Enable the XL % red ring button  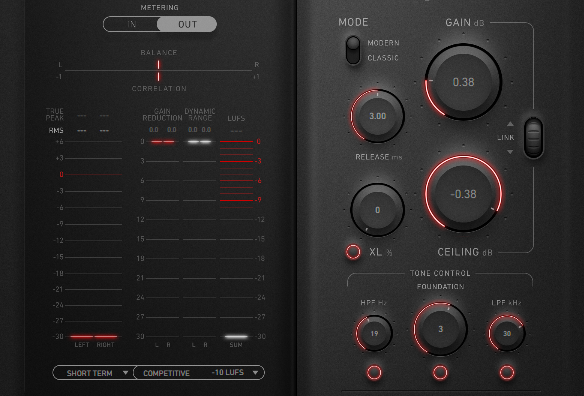(x=353, y=252)
